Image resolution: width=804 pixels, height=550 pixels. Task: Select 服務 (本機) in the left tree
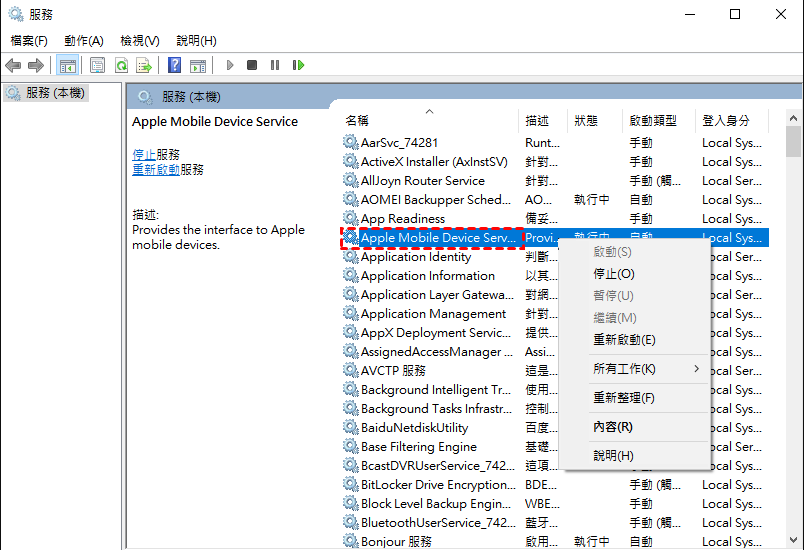(56, 93)
